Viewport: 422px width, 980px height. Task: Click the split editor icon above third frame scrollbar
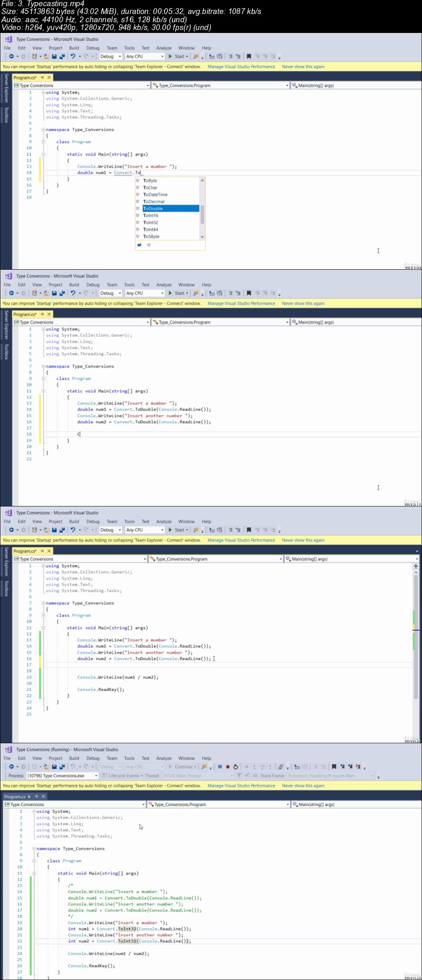tap(416, 566)
